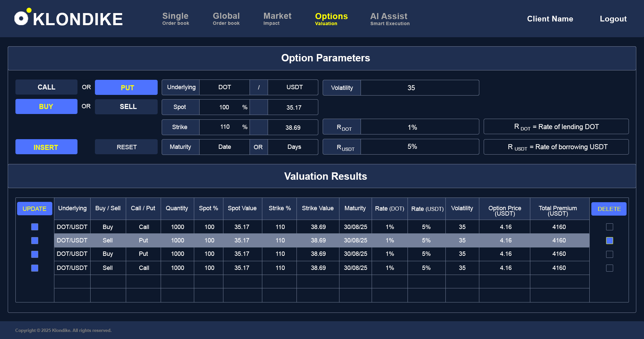The width and height of the screenshot is (644, 339).
Task: Click the RESET button
Action: point(126,147)
